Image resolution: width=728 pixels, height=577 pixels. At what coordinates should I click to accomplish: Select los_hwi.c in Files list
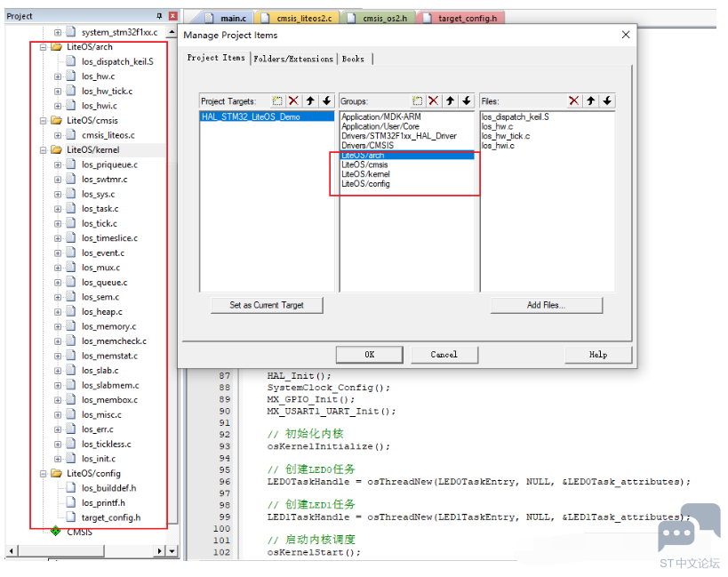click(498, 146)
